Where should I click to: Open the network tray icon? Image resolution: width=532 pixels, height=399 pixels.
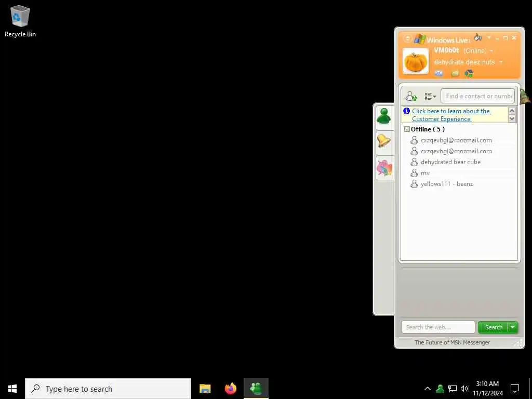pos(453,389)
